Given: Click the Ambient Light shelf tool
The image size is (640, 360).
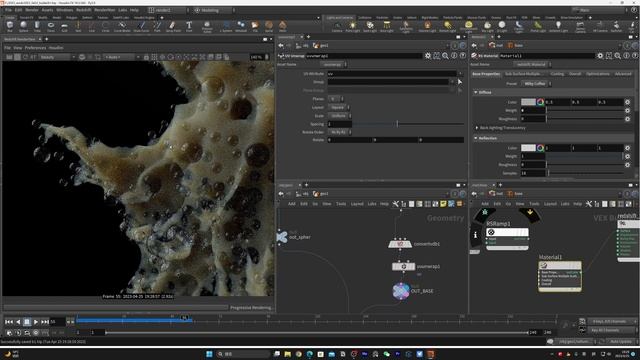Looking at the screenshot, I should tap(558, 27).
